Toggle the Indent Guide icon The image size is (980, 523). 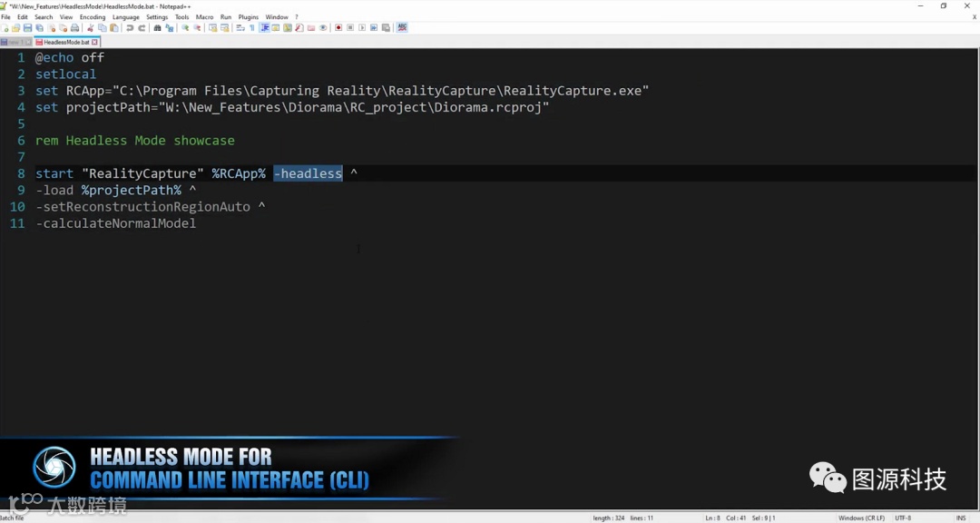point(264,27)
